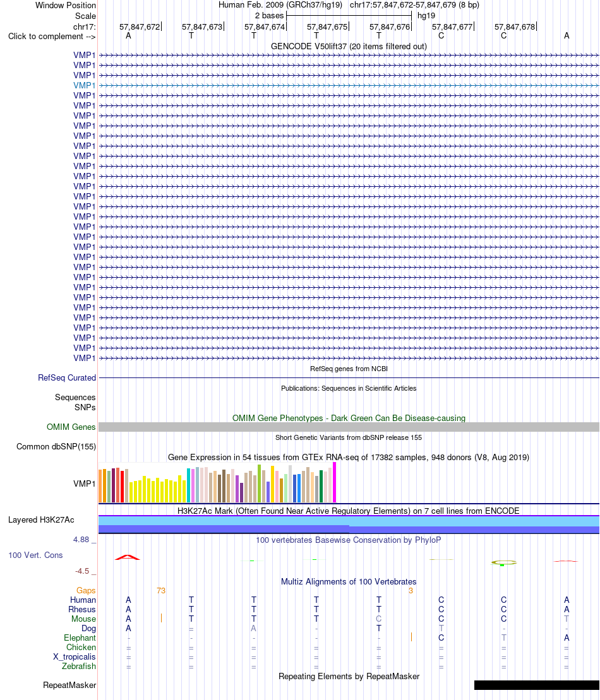Click the GENCODE V50lift37 track title

click(x=349, y=47)
